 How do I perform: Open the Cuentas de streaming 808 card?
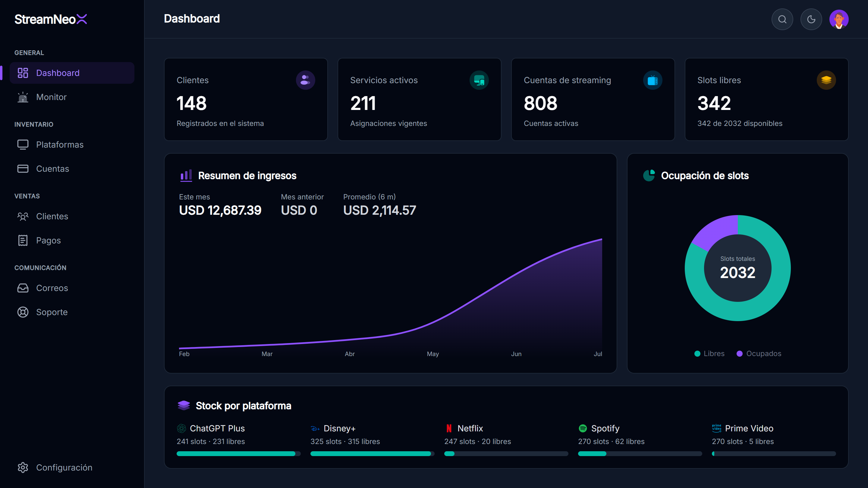(x=593, y=99)
